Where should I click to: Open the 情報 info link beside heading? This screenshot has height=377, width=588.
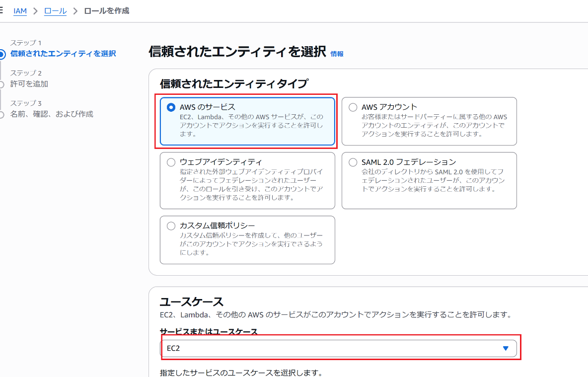[x=337, y=54]
